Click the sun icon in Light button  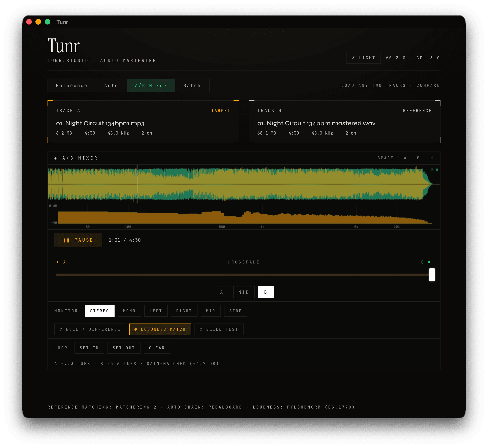pos(353,58)
